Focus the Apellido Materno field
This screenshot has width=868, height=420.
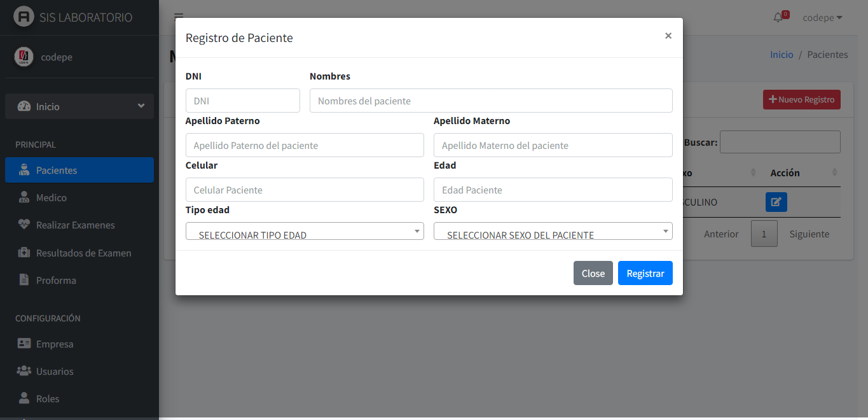pos(553,145)
